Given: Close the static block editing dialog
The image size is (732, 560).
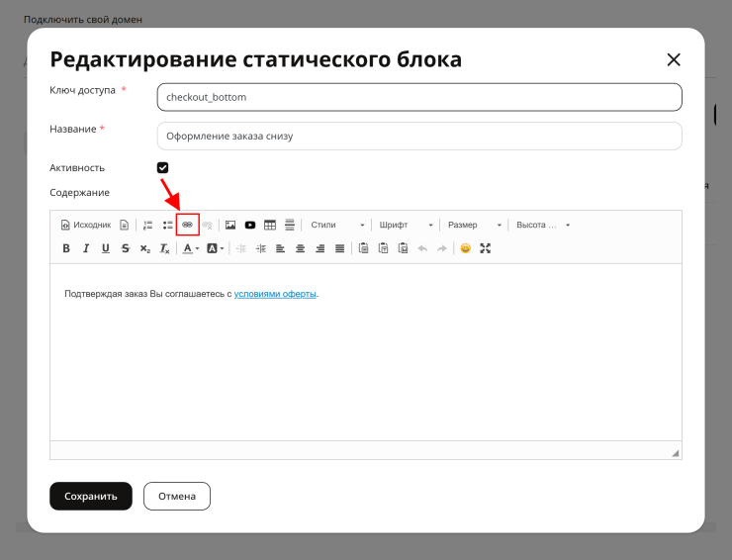Looking at the screenshot, I should (674, 59).
